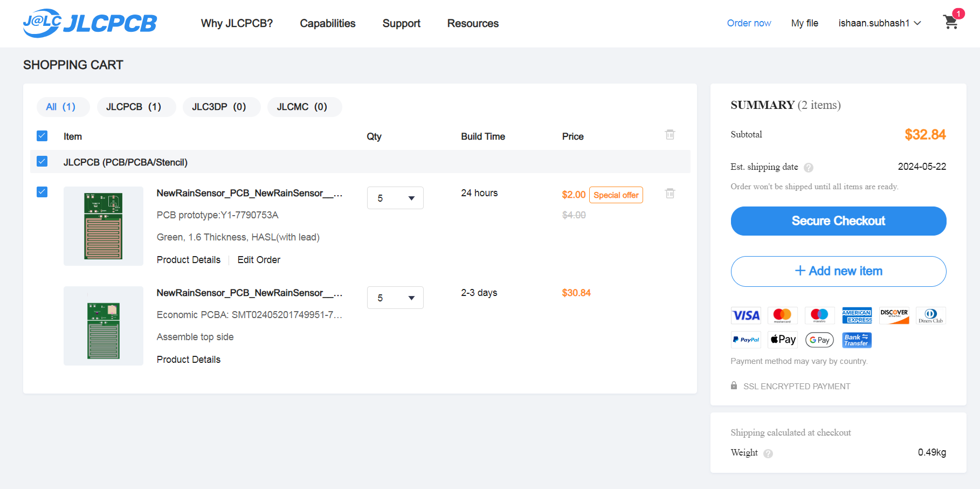
Task: Click the shipping date help icon
Action: tap(809, 168)
